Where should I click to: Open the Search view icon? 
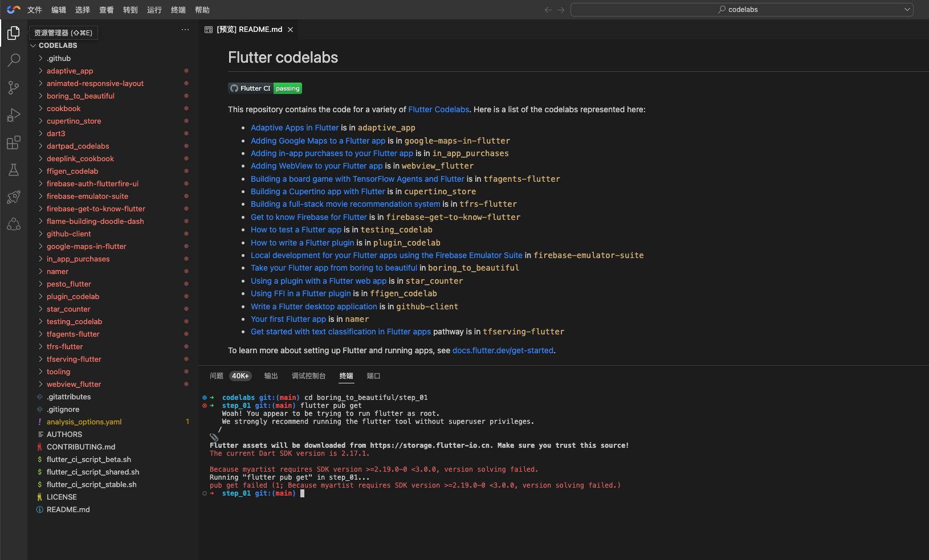click(x=14, y=60)
